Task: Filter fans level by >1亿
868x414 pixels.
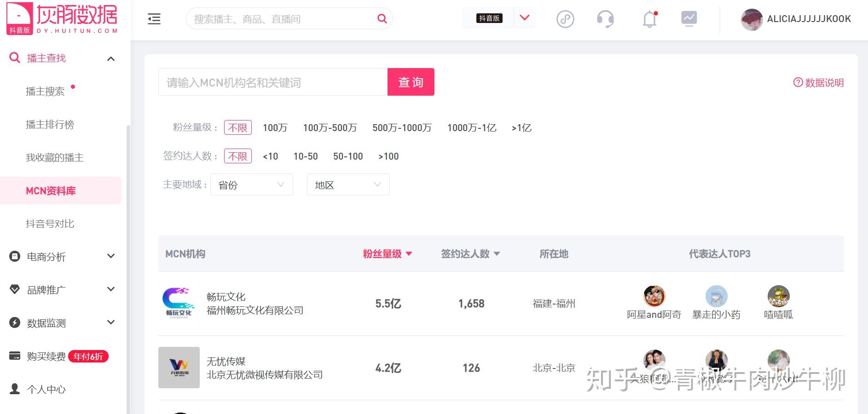Action: point(521,128)
